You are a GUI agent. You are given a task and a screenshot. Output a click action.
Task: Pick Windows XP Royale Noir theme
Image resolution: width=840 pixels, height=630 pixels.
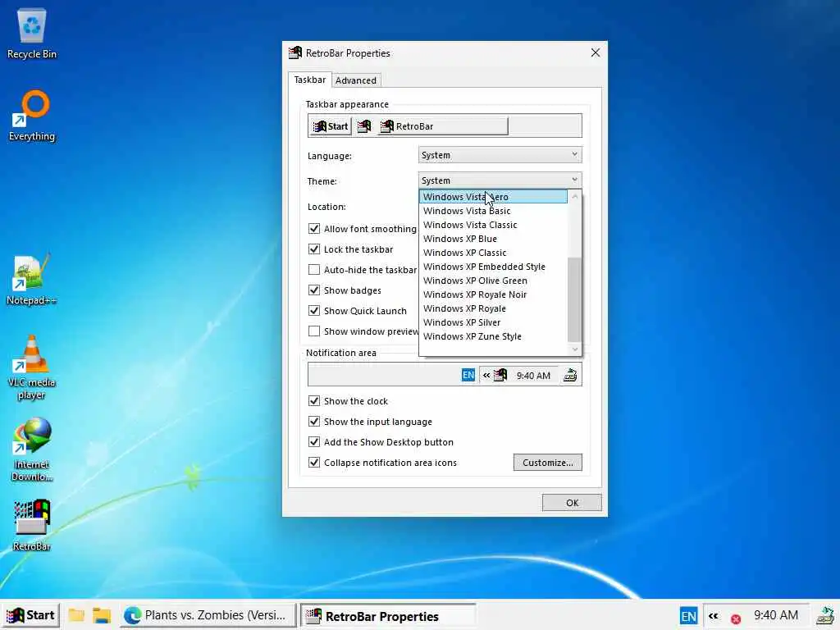click(493, 294)
